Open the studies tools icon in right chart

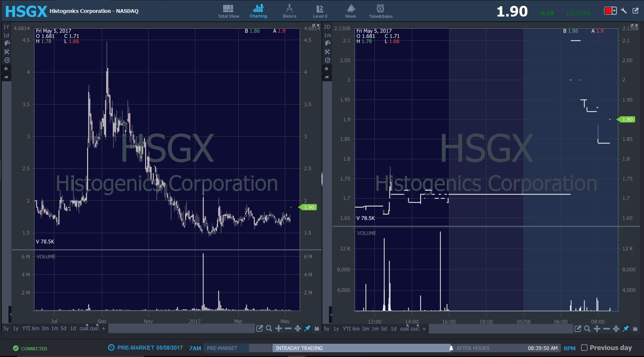click(328, 52)
